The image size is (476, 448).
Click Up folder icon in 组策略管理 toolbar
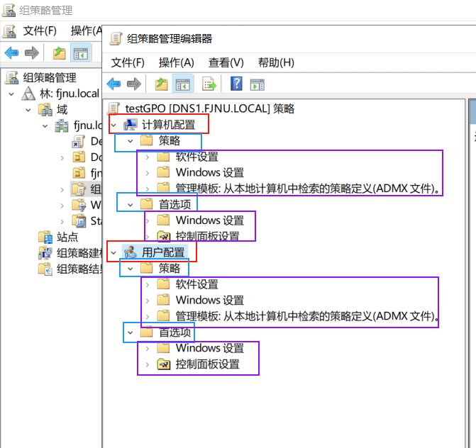coord(59,52)
